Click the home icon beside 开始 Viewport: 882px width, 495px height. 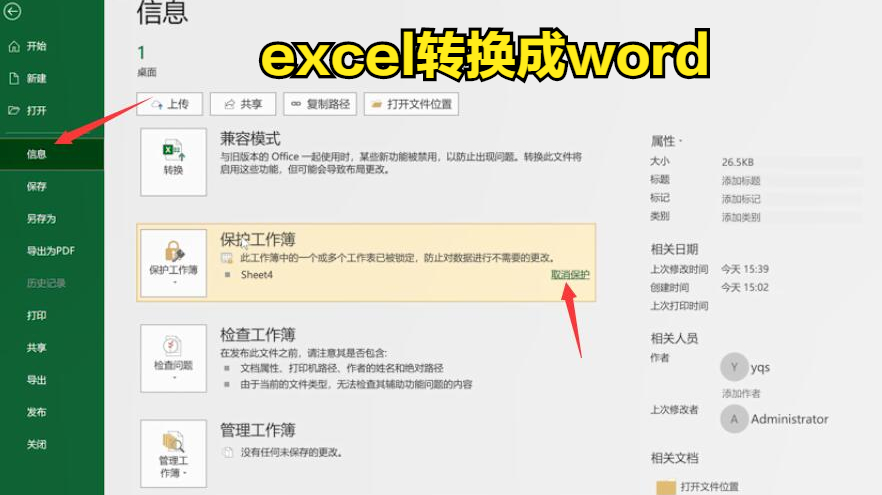click(14, 46)
